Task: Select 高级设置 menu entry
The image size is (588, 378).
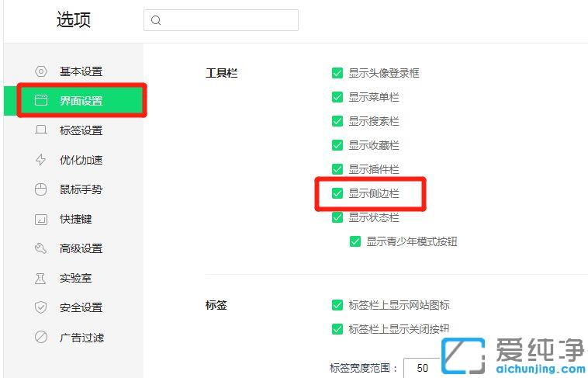Action: 81,248
